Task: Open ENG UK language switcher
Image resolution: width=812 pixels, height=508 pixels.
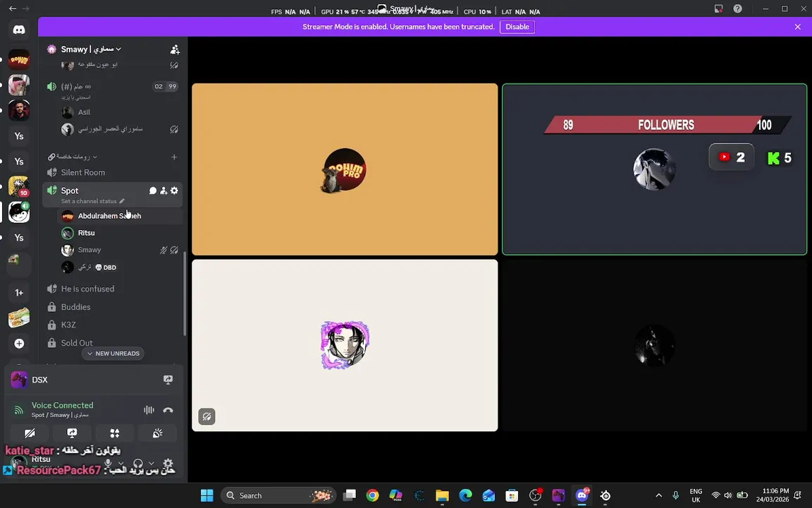Action: pyautogui.click(x=696, y=495)
